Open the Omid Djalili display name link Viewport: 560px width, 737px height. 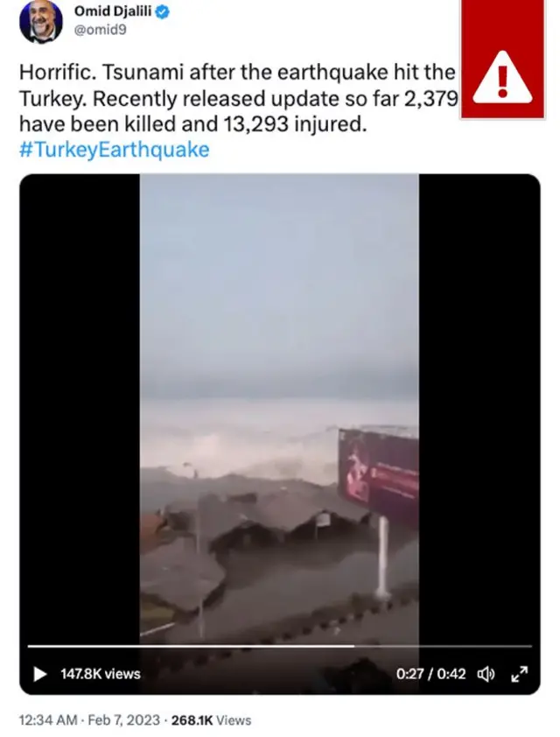click(x=113, y=11)
